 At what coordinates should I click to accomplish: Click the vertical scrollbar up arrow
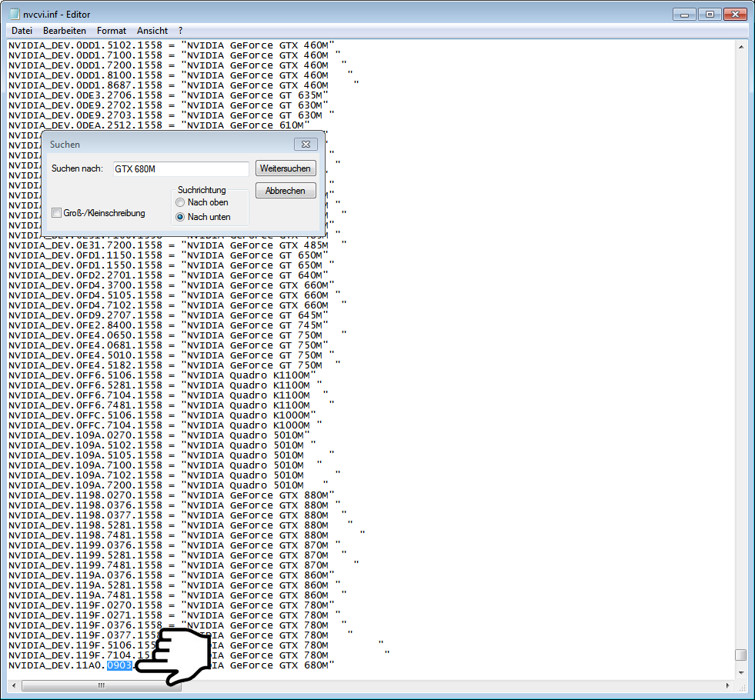coord(741,47)
